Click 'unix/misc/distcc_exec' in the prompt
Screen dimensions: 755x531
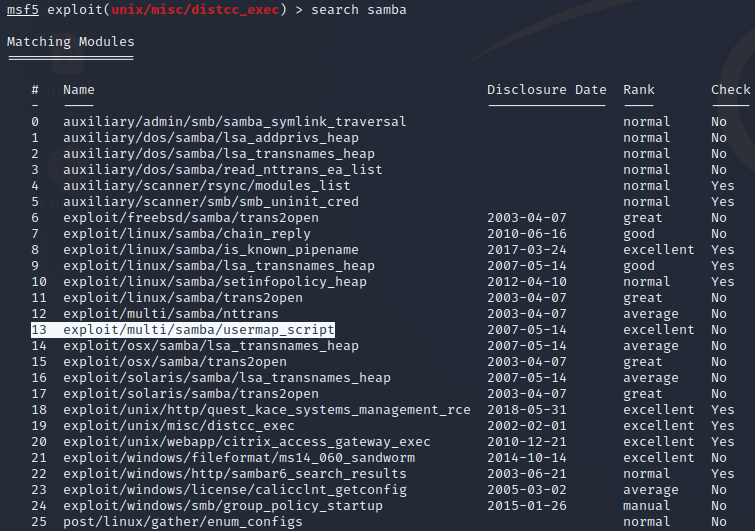(x=195, y=10)
